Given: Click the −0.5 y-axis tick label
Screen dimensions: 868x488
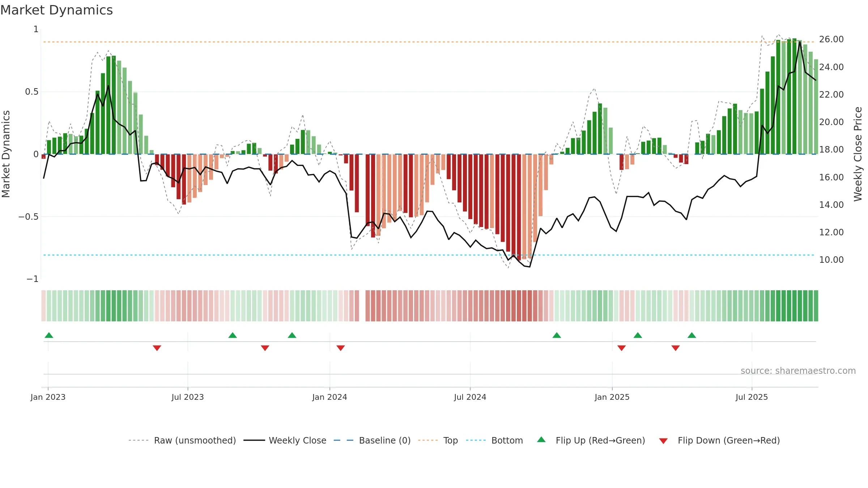Looking at the screenshot, I should (x=28, y=217).
